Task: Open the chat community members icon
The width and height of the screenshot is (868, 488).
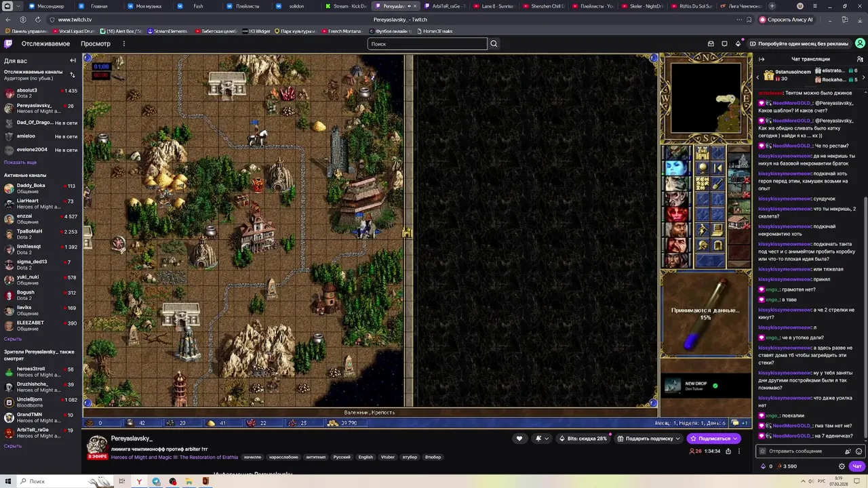Action: click(x=861, y=59)
